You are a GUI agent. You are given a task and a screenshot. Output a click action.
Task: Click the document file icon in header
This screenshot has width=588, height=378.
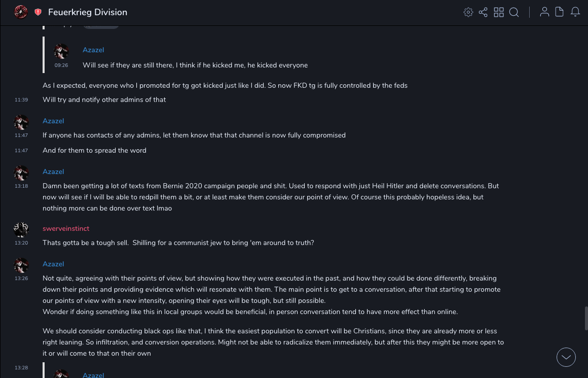click(560, 12)
